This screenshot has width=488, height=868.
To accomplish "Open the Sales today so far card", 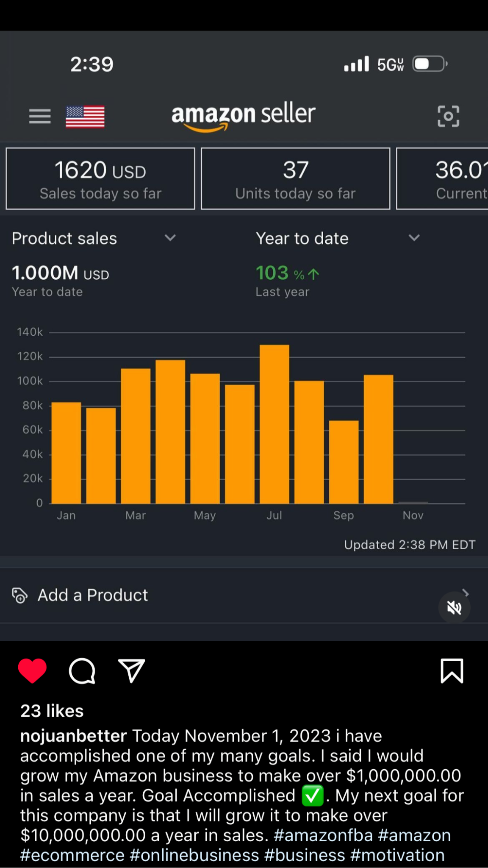I will click(x=100, y=178).
